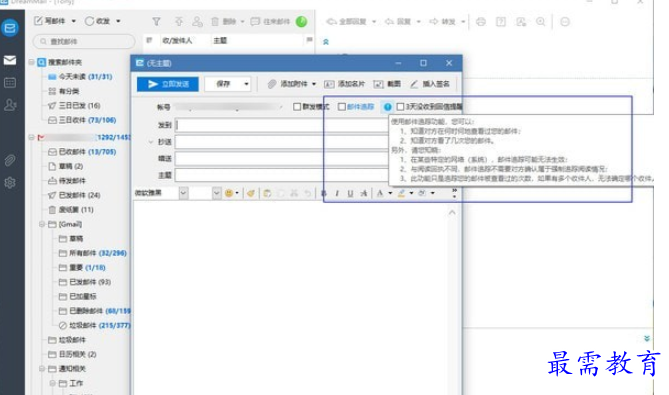This screenshot has width=669, height=395.
Task: Enable the 群发模式 checkbox
Action: pyautogui.click(x=297, y=107)
